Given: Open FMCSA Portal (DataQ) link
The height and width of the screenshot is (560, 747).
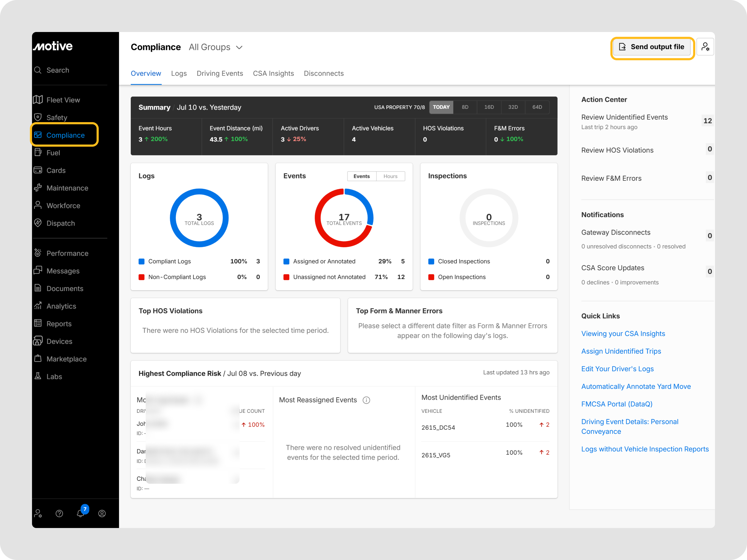Looking at the screenshot, I should [x=617, y=404].
